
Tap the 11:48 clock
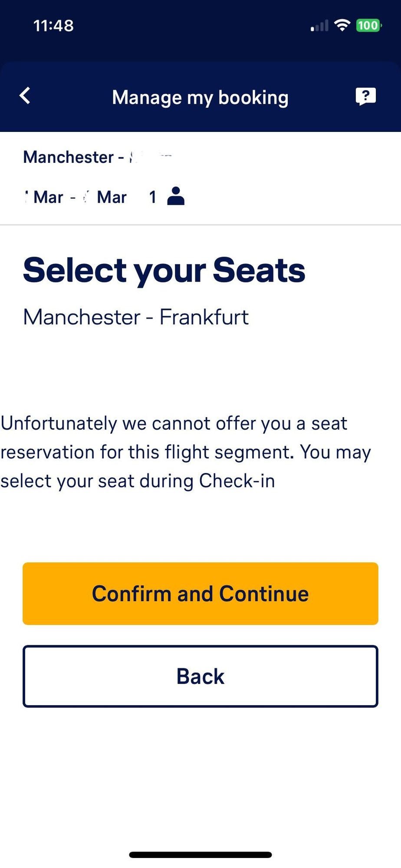(53, 26)
